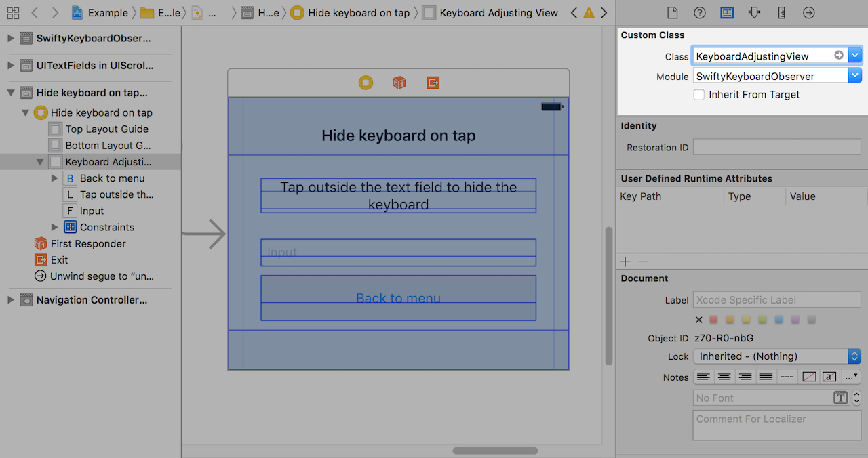This screenshot has height=458, width=868.
Task: Expand the Navigation Controller scene
Action: [10, 299]
